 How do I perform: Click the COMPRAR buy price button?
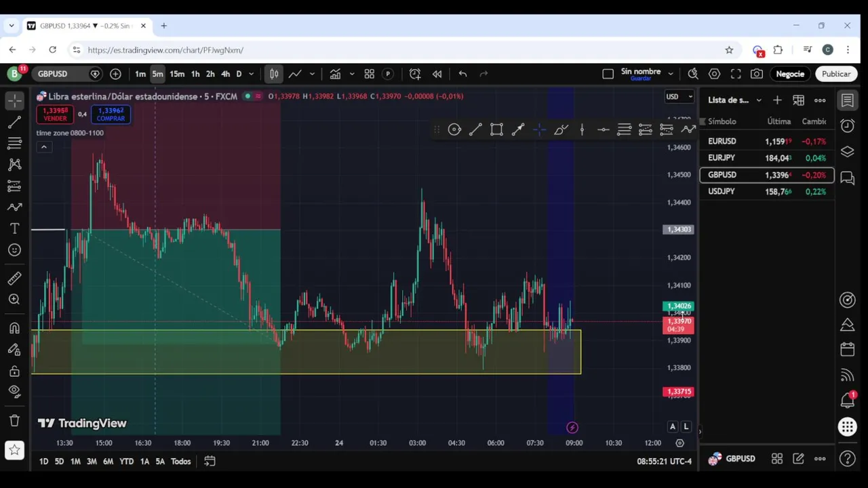[x=111, y=115]
